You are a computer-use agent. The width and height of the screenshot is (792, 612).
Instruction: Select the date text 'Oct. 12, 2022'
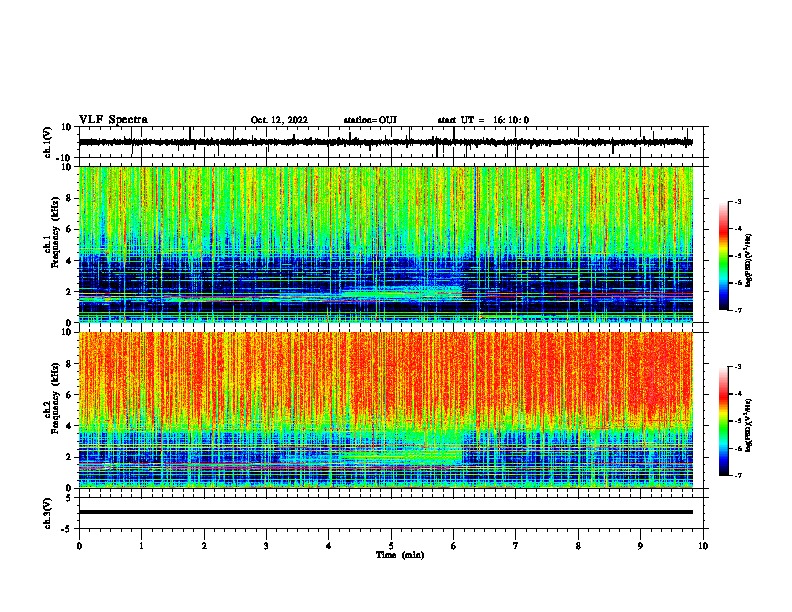pyautogui.click(x=279, y=120)
